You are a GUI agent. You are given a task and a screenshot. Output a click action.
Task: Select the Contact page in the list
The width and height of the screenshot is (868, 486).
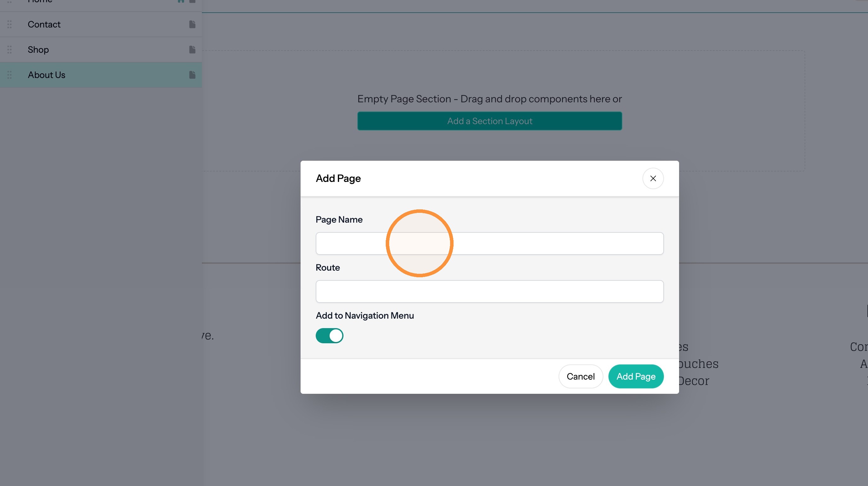[101, 24]
